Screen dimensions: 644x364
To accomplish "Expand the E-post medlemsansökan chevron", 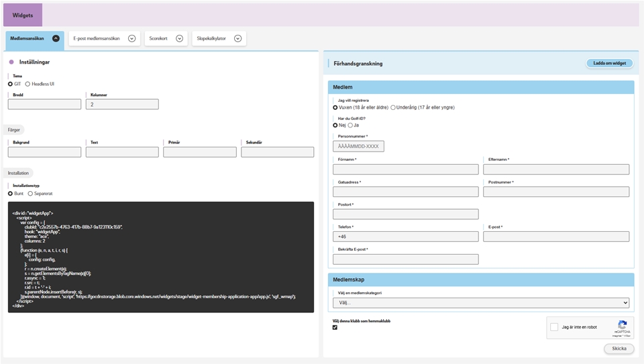I will [131, 39].
